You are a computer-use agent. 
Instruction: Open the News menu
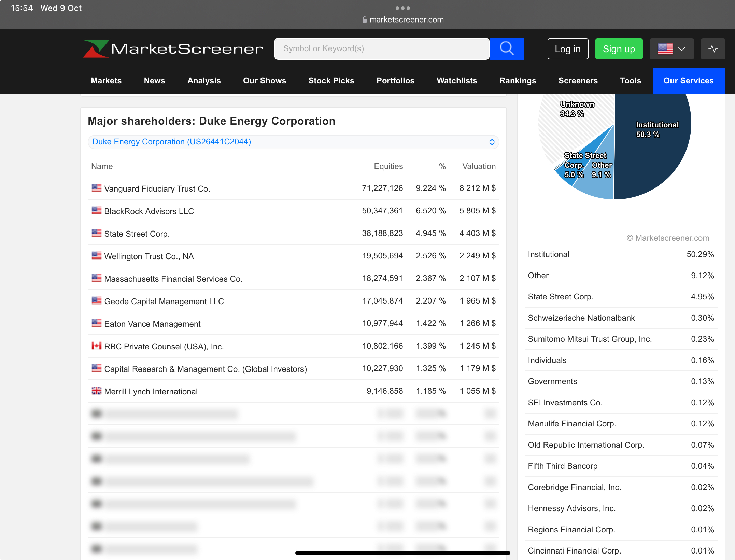(154, 81)
